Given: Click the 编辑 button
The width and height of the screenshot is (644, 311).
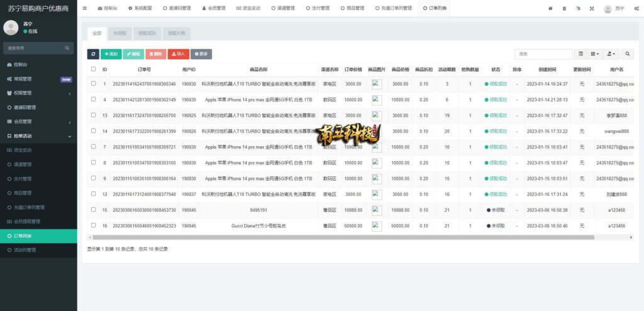Looking at the screenshot, I should pos(133,54).
